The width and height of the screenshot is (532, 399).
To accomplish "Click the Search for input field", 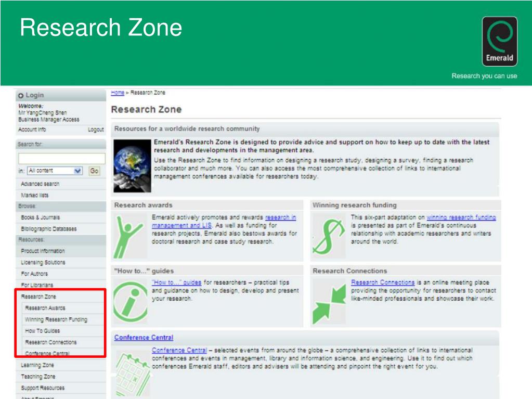I will point(62,159).
